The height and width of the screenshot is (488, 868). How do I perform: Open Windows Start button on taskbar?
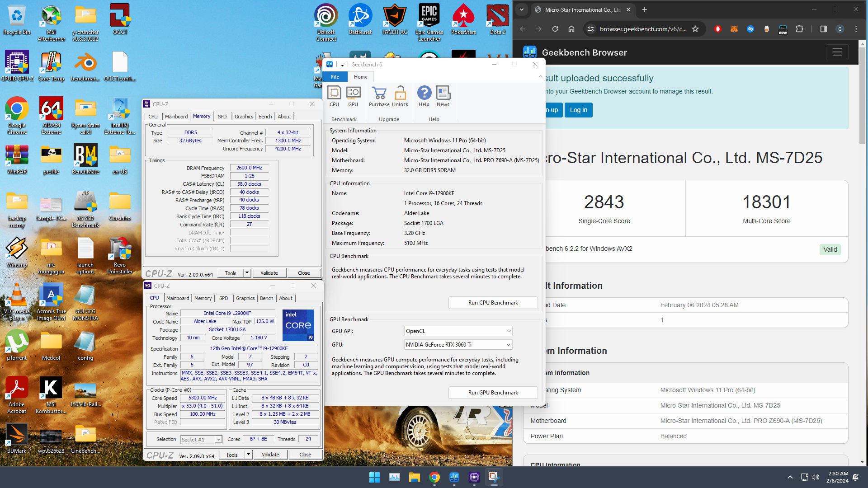pyautogui.click(x=374, y=477)
